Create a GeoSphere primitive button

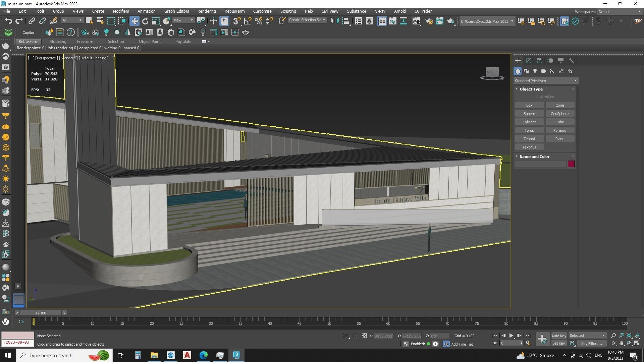559,114
